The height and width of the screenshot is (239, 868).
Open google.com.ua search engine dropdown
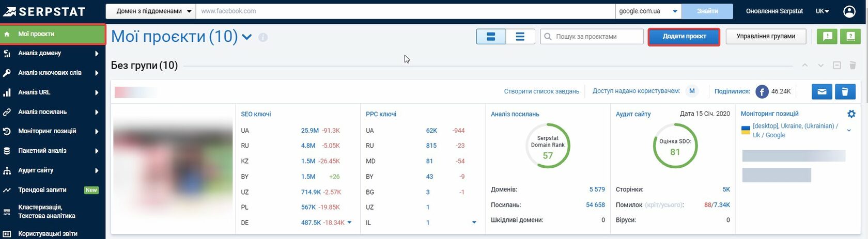tap(648, 11)
